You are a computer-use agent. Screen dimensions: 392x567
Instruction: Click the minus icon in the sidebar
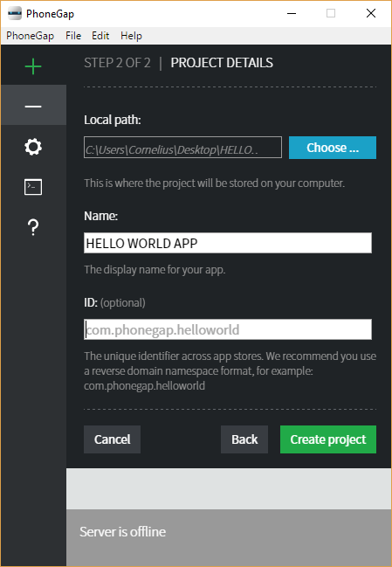point(33,107)
